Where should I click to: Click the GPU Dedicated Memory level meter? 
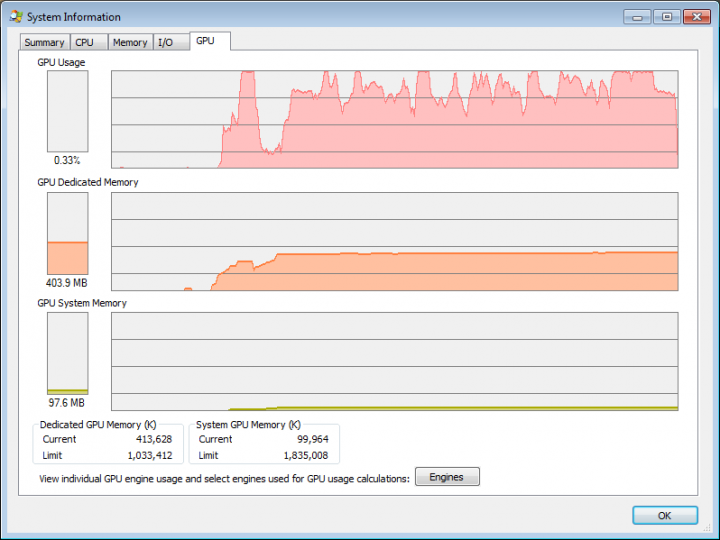click(68, 233)
